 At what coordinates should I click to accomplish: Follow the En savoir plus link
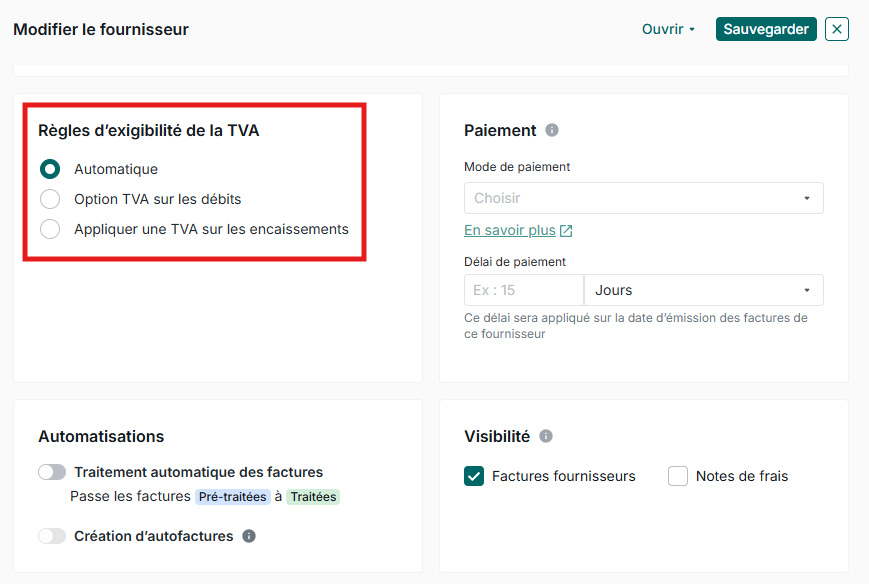coord(509,230)
